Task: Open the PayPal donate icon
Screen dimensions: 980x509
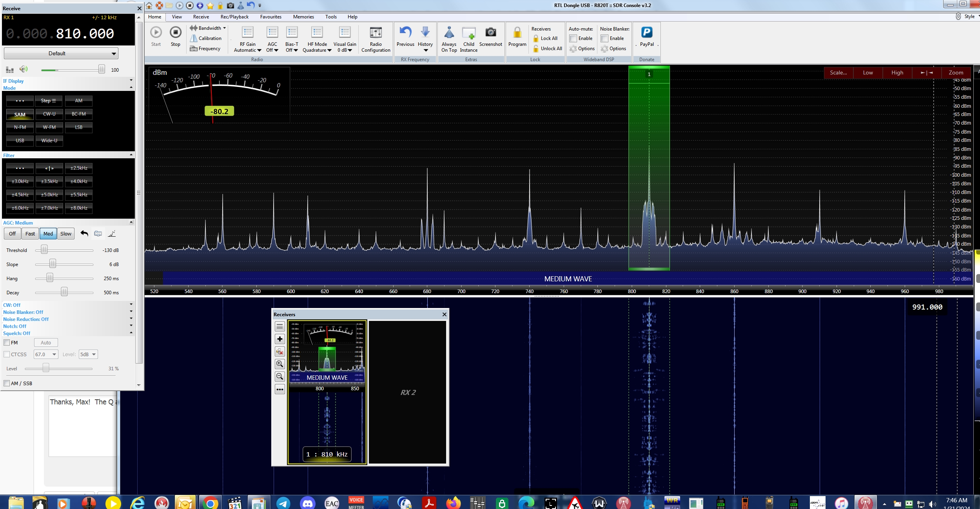Action: (x=646, y=33)
